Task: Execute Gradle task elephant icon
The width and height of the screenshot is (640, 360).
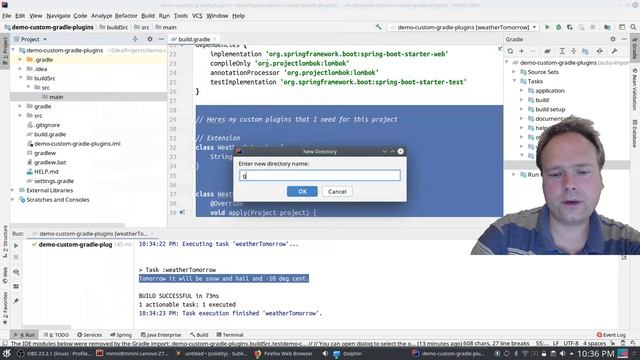Action: pyautogui.click(x=547, y=51)
